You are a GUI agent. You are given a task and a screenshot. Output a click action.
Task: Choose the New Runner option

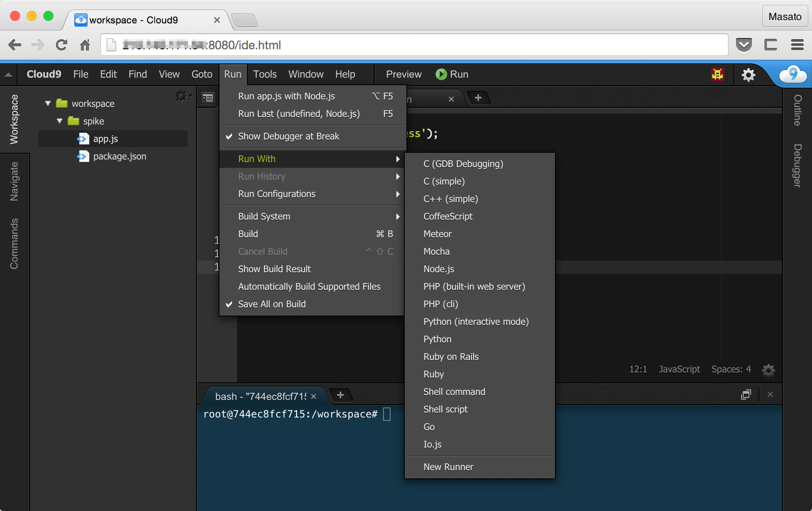tap(480, 467)
